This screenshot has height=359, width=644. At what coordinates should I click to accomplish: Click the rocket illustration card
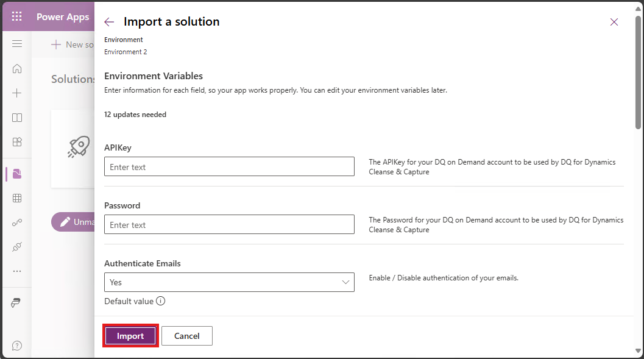(73, 149)
